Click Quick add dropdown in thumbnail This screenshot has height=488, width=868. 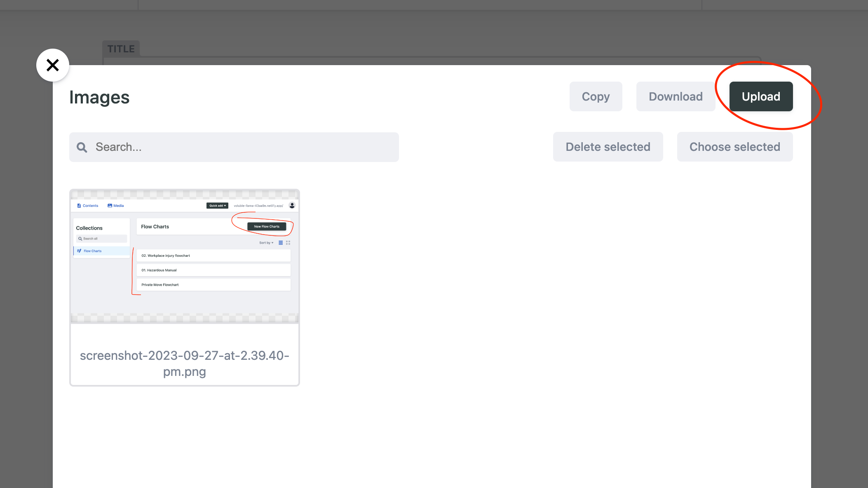pos(217,206)
